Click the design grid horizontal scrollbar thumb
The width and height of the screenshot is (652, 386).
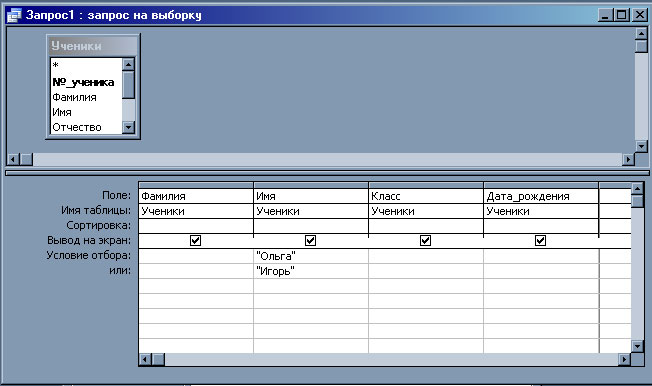158,359
